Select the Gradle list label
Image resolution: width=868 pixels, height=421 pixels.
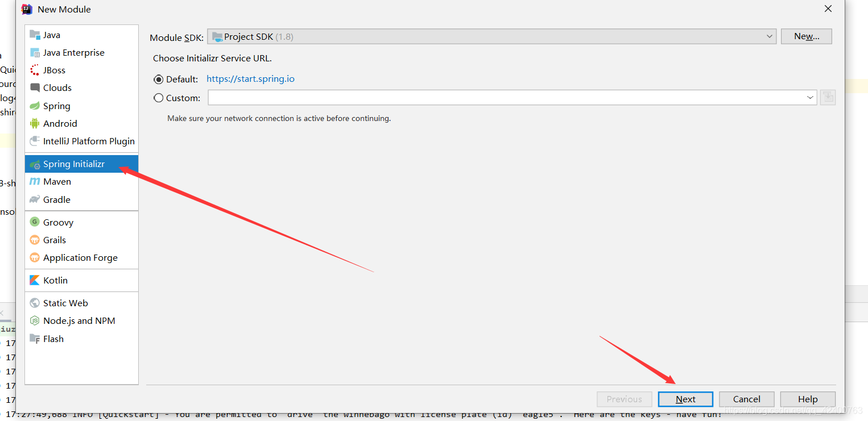pos(57,199)
